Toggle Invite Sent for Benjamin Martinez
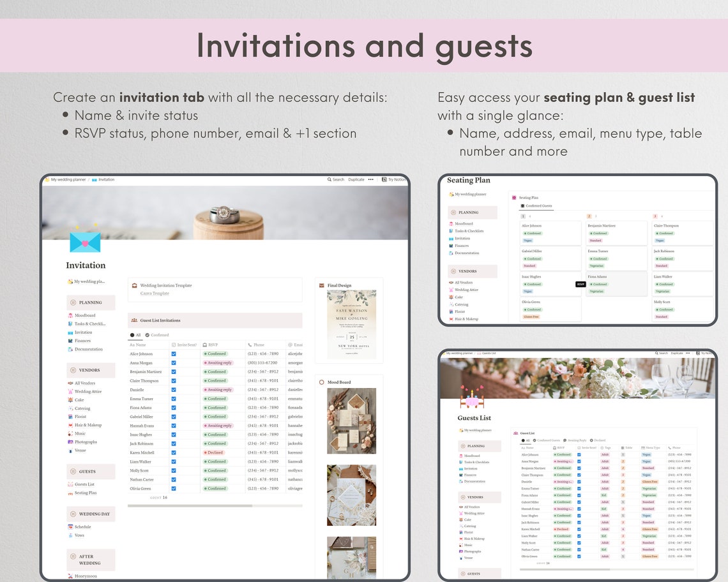728x582 pixels. (174, 371)
